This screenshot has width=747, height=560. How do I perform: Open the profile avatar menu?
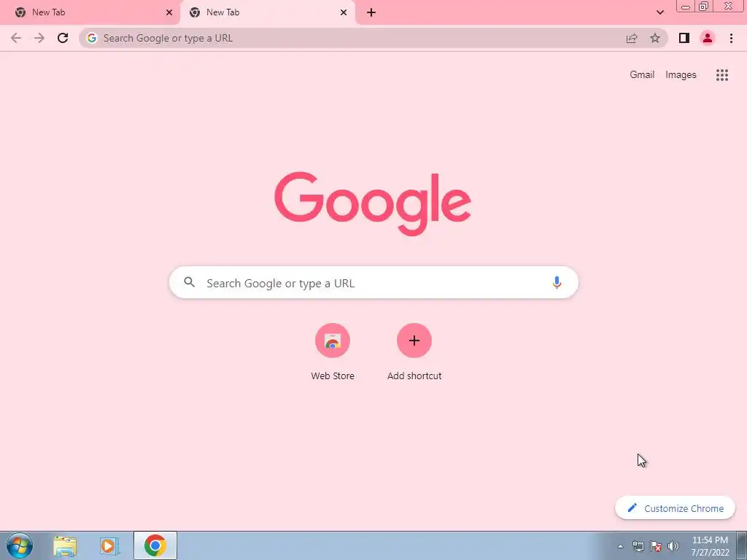point(708,38)
